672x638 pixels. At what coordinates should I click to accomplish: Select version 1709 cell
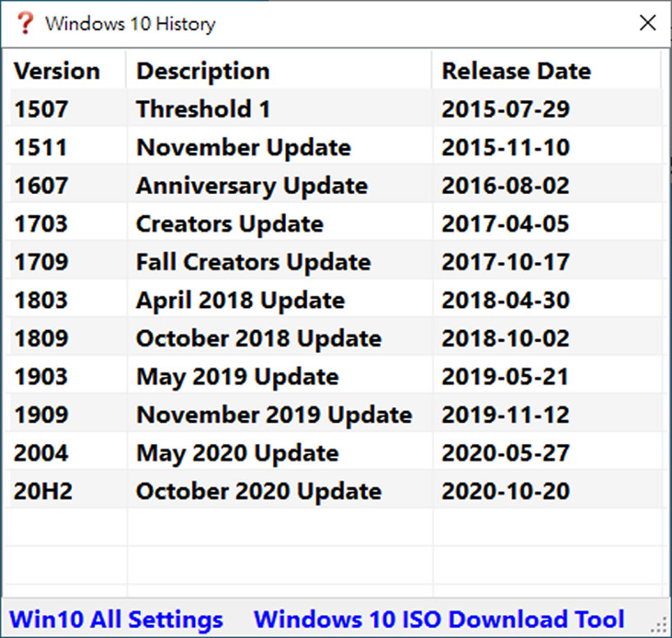click(x=41, y=261)
